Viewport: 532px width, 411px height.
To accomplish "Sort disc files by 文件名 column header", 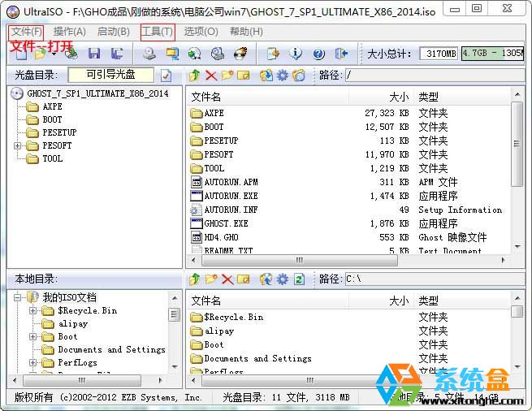I will click(268, 97).
